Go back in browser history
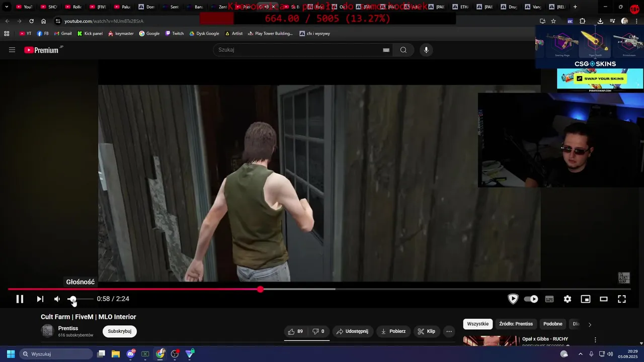 coord(7,21)
